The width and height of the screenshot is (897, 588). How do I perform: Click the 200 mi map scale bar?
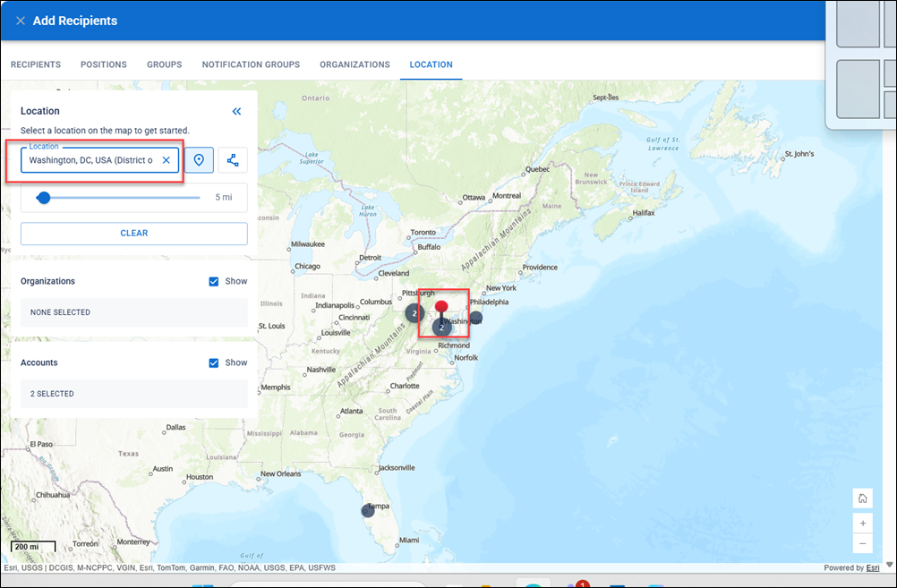tap(33, 546)
